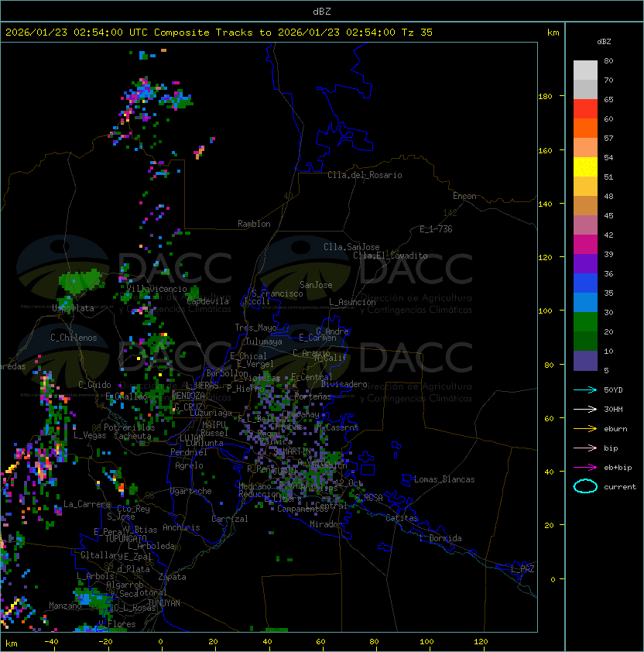
Task: Click the 'Anchoris' place label
Action: (181, 527)
